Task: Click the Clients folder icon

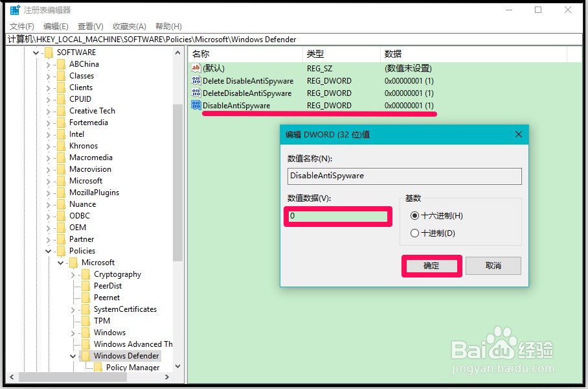Action: (61, 88)
